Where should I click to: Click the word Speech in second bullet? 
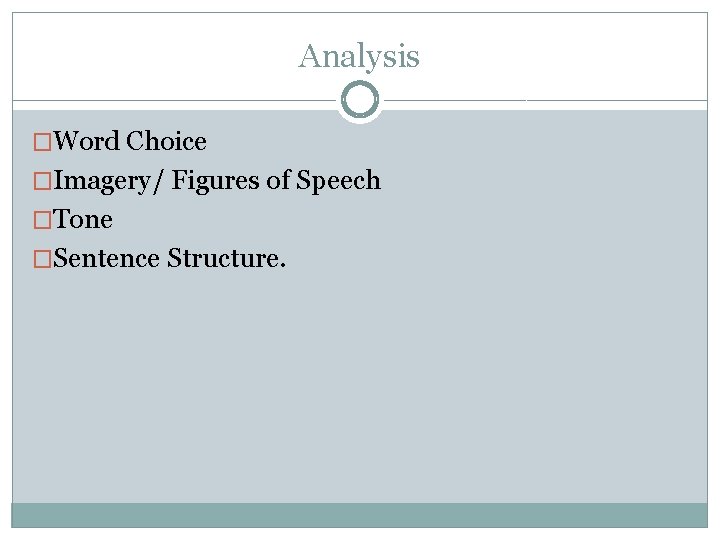tap(338, 181)
